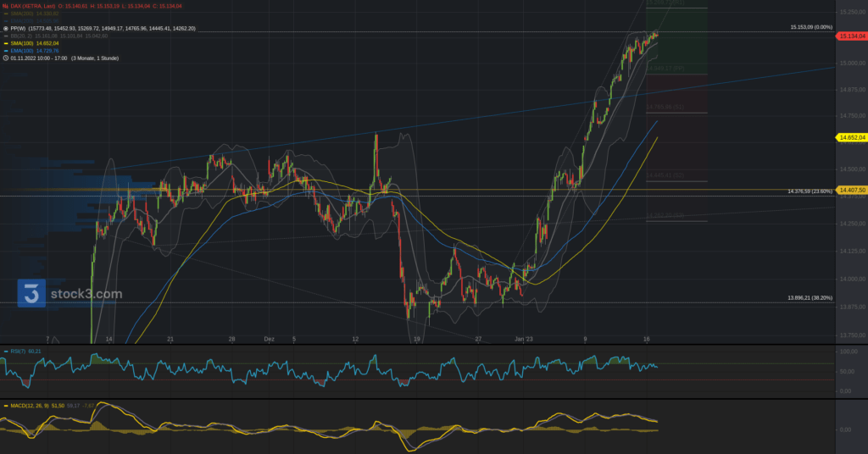Click the 14.407,50 horizontal line price tag

pyautogui.click(x=851, y=191)
